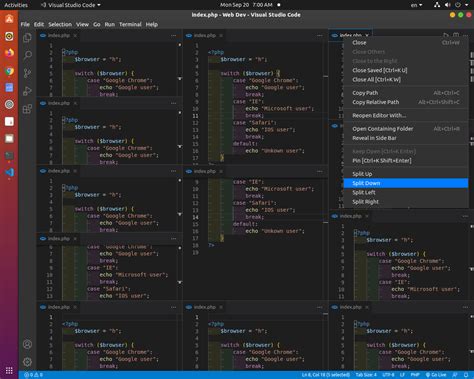Click Ln 6, Col 18 in the status bar

(x=325, y=375)
